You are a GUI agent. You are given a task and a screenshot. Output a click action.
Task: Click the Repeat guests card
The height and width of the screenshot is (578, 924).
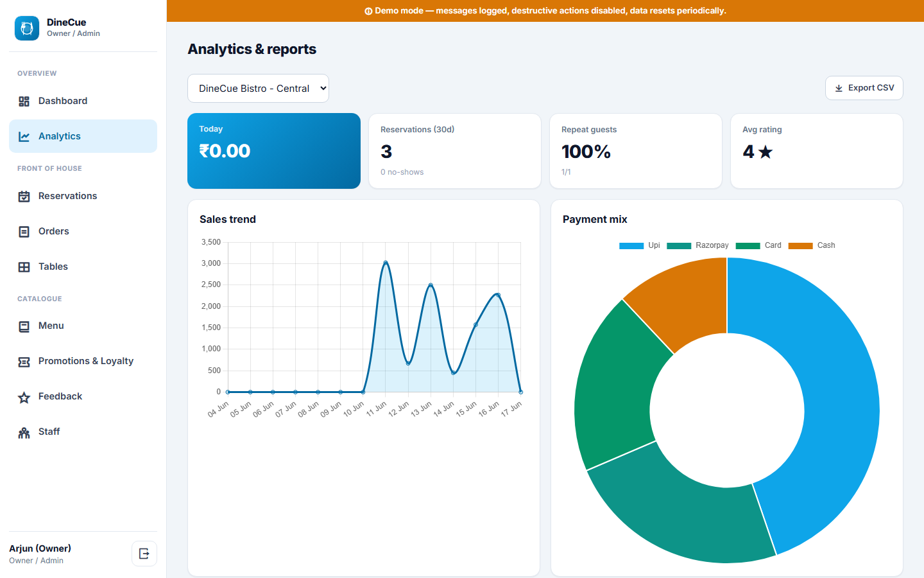tap(636, 151)
